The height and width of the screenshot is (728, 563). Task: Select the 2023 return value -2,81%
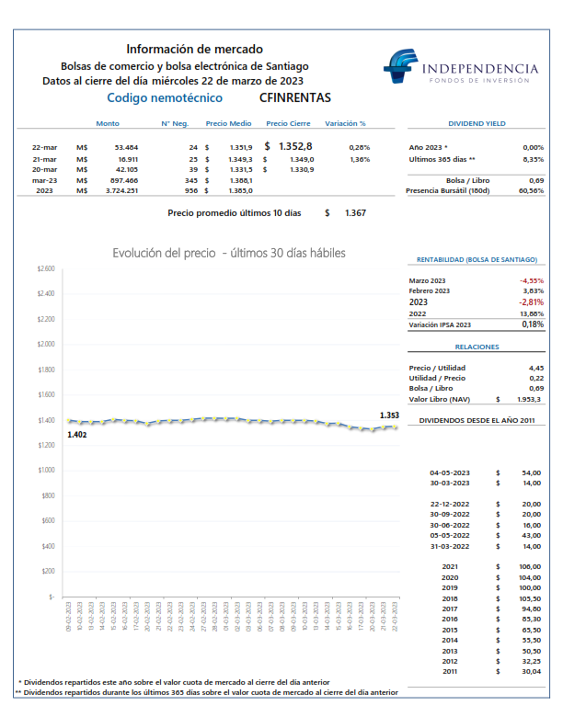531,302
